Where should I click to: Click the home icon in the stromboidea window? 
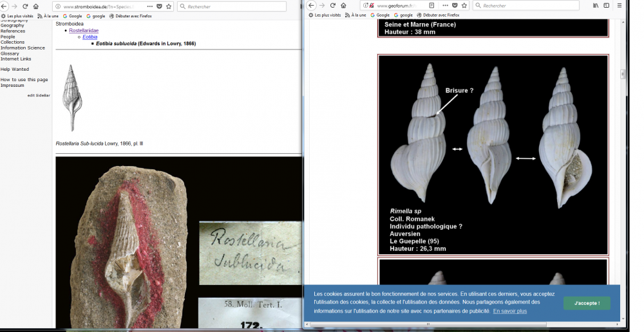tap(35, 6)
